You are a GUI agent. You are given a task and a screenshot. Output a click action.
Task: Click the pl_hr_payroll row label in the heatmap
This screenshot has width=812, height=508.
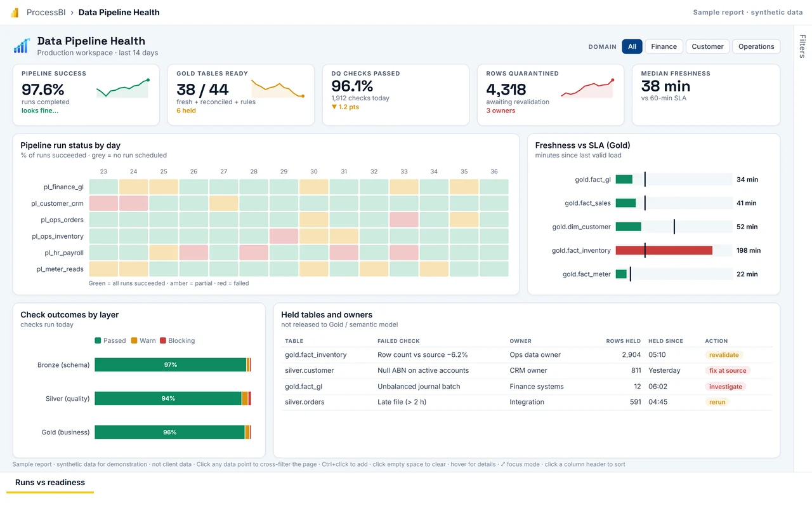click(x=64, y=253)
